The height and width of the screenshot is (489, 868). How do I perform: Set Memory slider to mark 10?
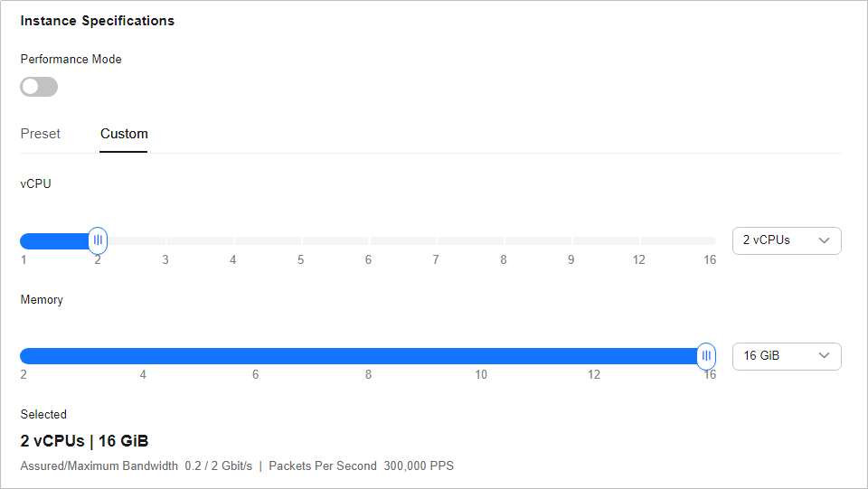(x=481, y=357)
